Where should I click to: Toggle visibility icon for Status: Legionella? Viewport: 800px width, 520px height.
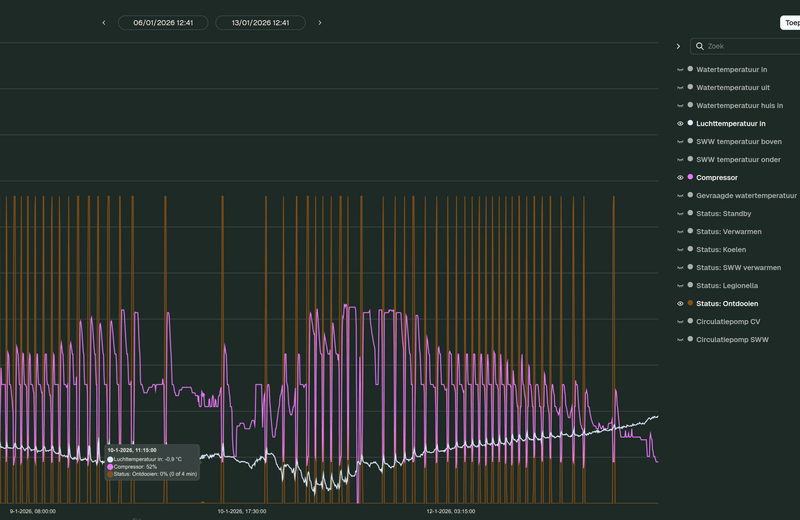(680, 286)
